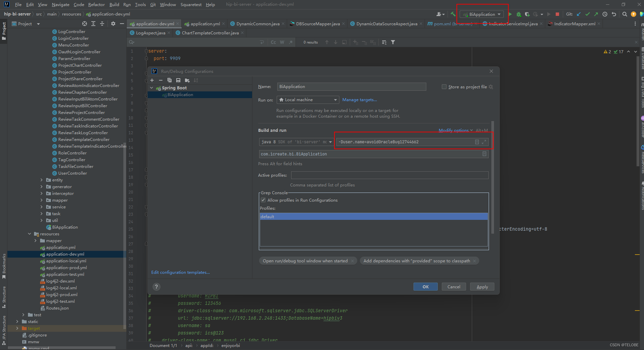Switch to the ChartTemplateController.java tab
This screenshot has height=350, width=644.
210,33
